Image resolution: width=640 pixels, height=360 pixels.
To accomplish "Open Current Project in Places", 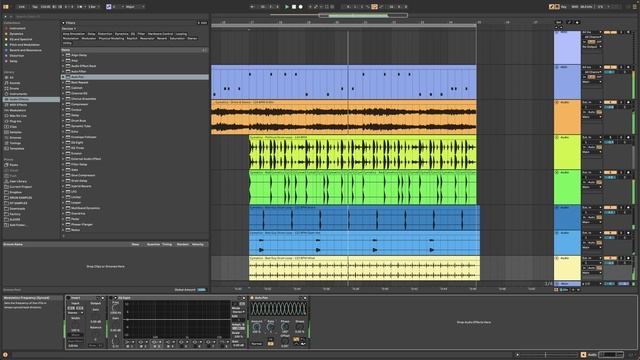I will click(20, 187).
